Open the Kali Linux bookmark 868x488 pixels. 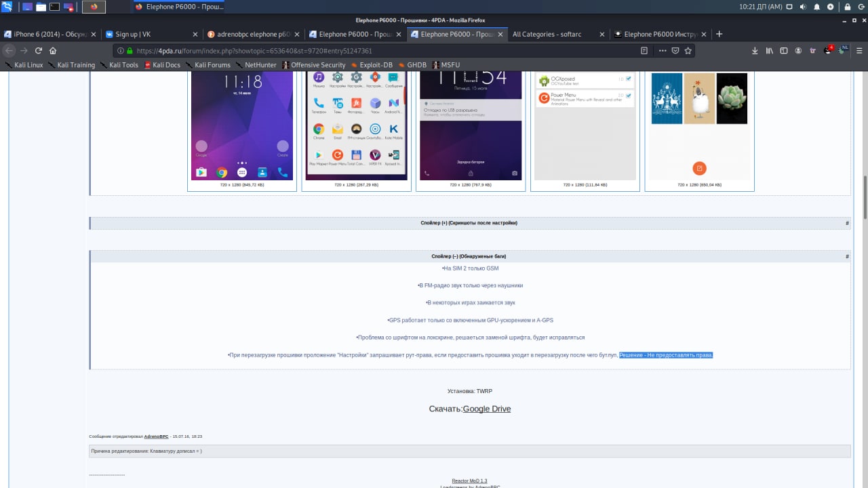coord(24,65)
